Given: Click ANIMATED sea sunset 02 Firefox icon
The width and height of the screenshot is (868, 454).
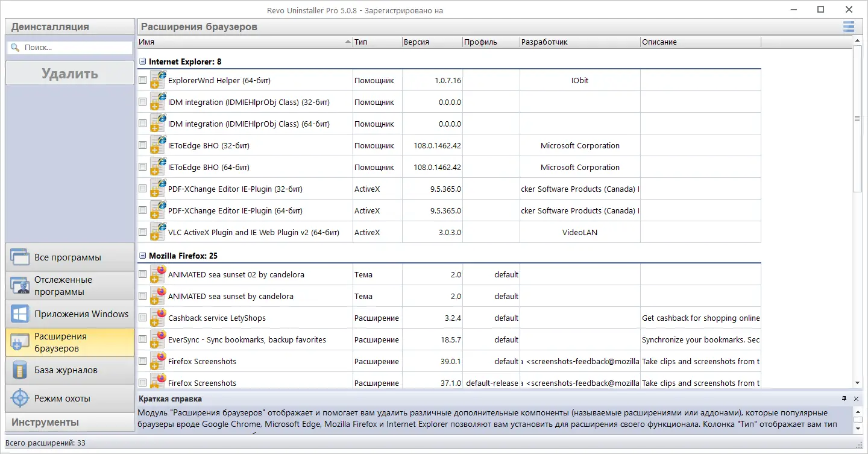Looking at the screenshot, I should pos(158,274).
